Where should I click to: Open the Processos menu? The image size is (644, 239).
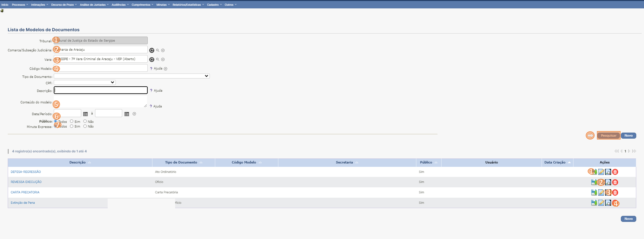pyautogui.click(x=20, y=5)
